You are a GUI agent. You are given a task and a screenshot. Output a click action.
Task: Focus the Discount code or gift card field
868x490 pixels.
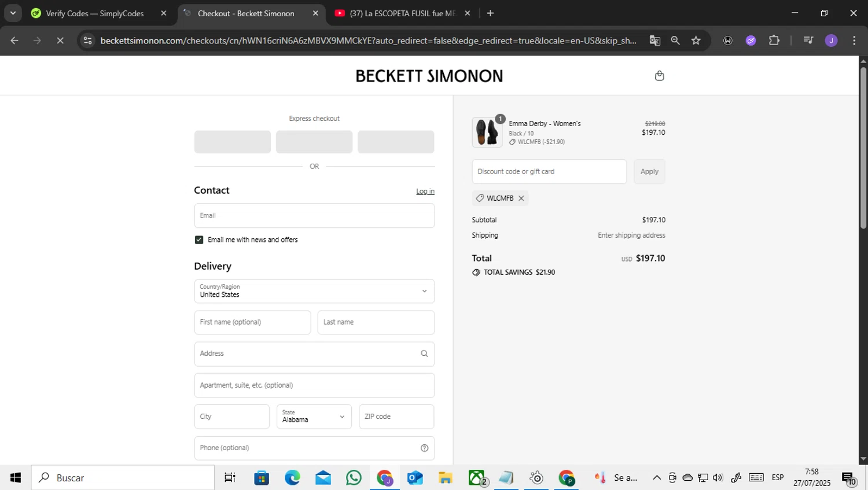[x=549, y=172]
